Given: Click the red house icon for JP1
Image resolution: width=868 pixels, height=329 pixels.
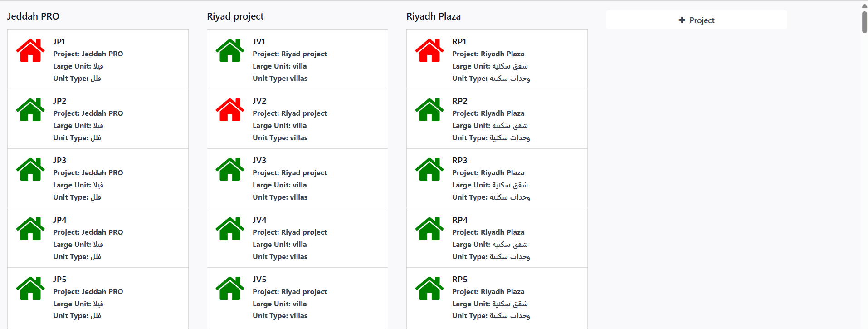Looking at the screenshot, I should [30, 50].
